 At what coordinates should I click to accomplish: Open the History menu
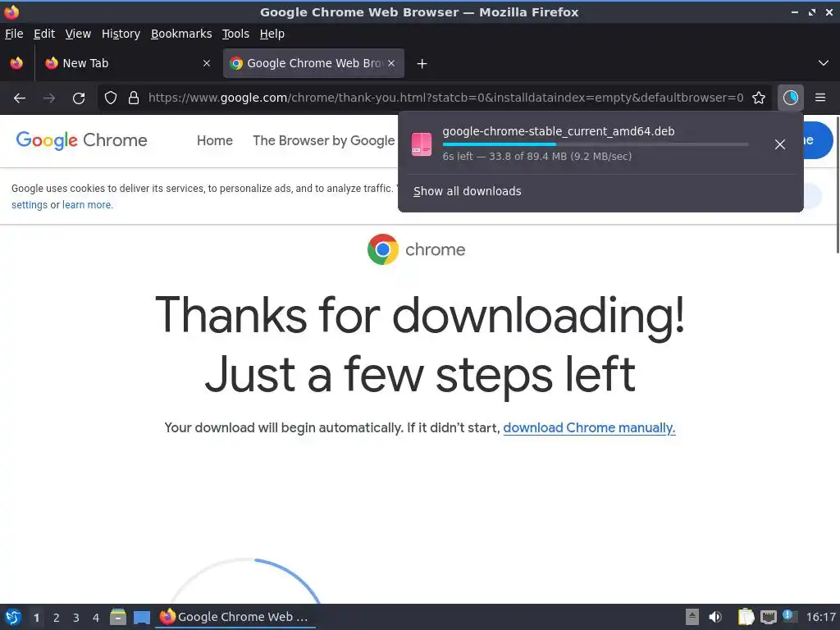tap(121, 34)
